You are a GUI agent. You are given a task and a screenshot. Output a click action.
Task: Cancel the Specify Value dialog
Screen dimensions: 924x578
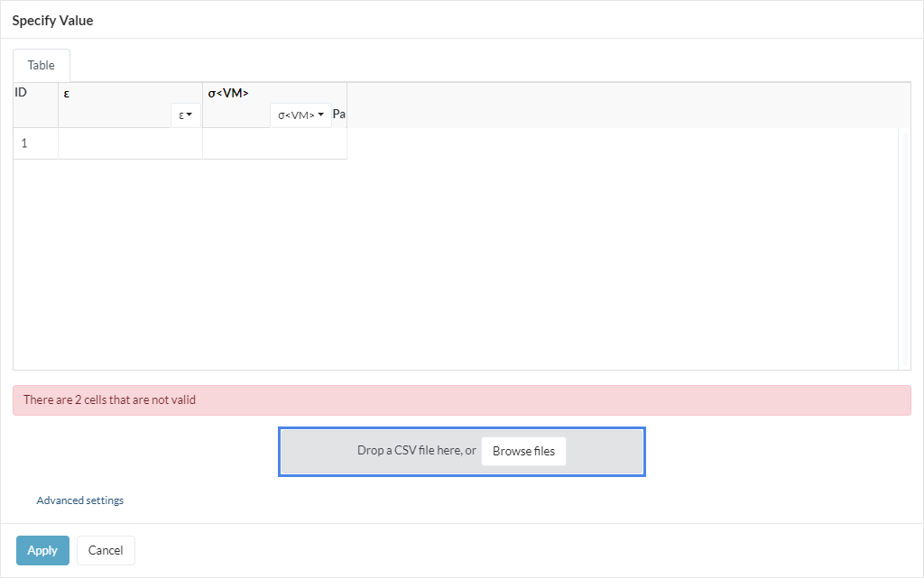(106, 550)
